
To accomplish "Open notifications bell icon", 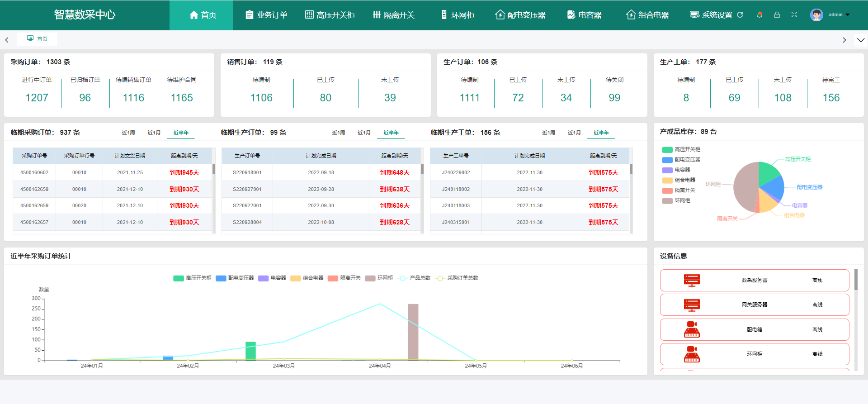I will [759, 14].
